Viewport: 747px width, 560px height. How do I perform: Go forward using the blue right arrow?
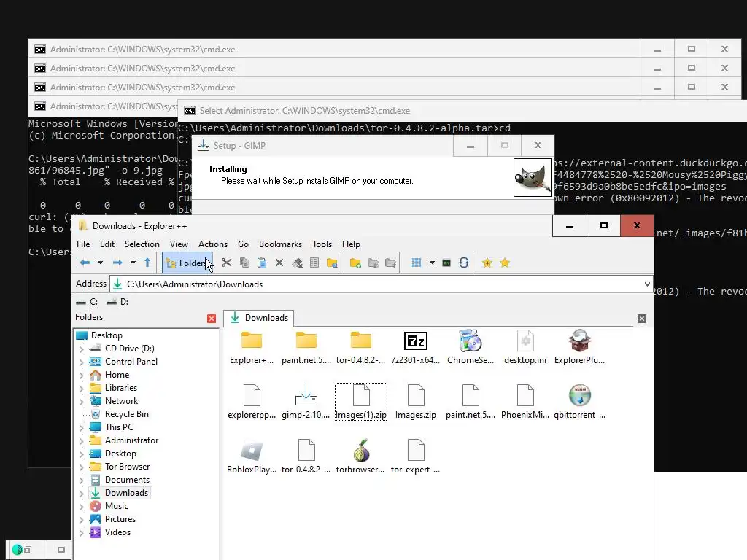117,262
